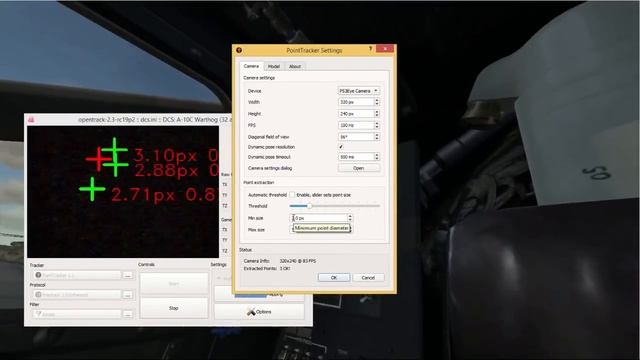Toggle the Dynamic pose resolution checkbox
This screenshot has width=640, height=360.
341,147
